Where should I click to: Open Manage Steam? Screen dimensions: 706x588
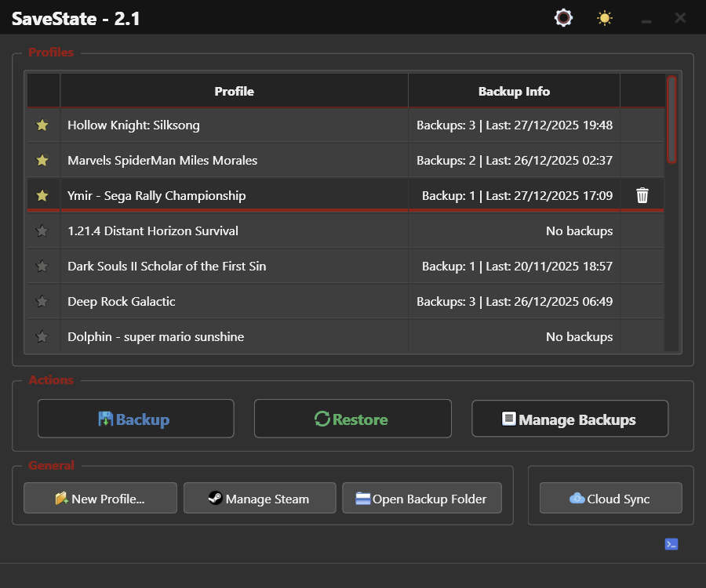tap(260, 499)
